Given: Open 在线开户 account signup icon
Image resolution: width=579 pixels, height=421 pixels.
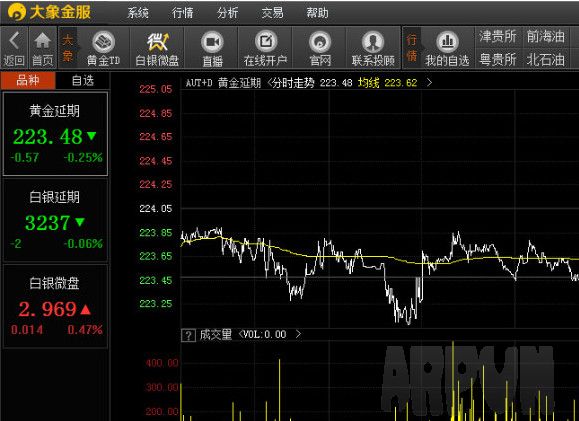Looking at the screenshot, I should (266, 42).
